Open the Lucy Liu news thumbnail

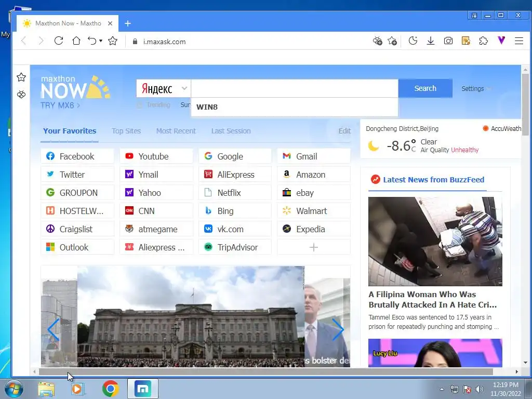point(435,353)
